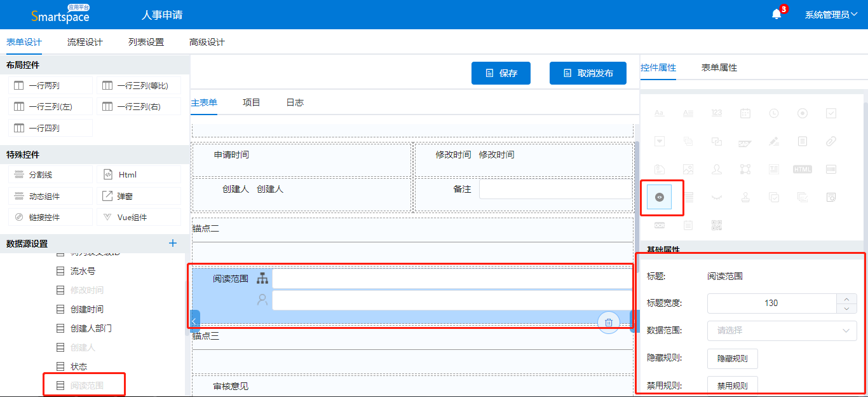Select the date calendar control icon
Image resolution: width=868 pixels, height=397 pixels.
point(745,113)
